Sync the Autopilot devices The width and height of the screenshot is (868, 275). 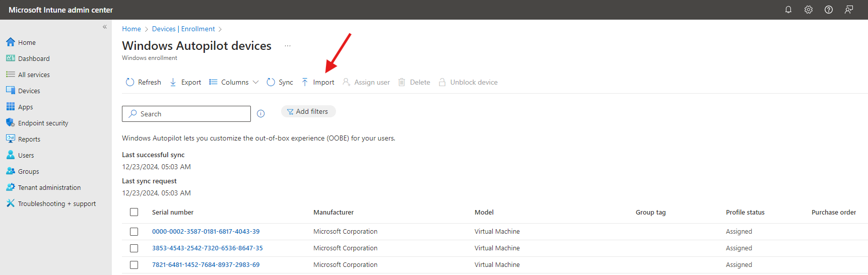(x=280, y=82)
